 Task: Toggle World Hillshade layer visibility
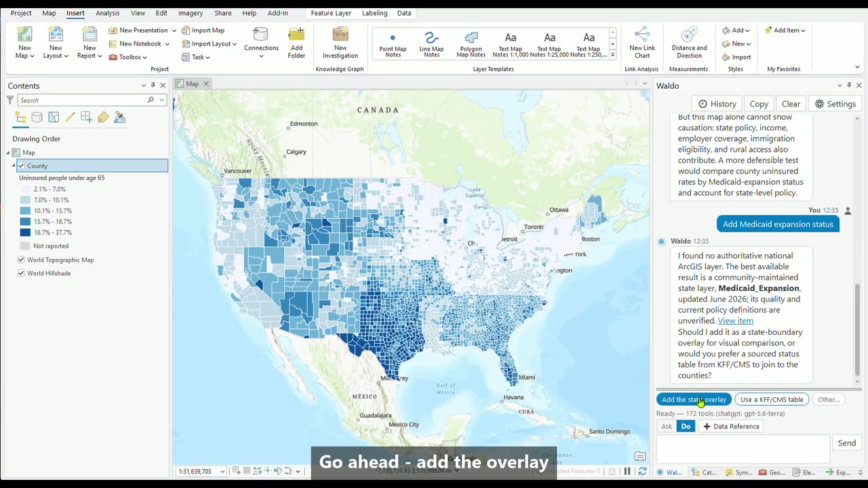(x=22, y=273)
